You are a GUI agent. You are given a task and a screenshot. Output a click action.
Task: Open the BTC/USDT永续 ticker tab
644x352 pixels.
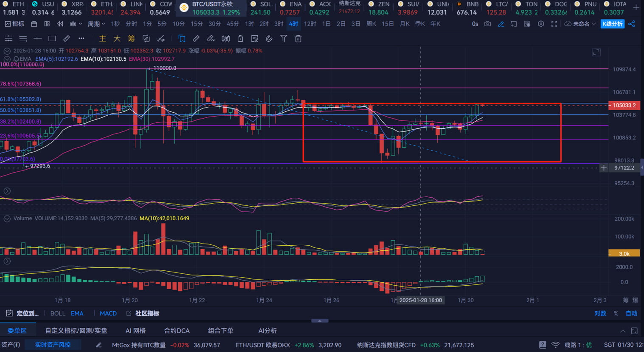coord(211,8)
